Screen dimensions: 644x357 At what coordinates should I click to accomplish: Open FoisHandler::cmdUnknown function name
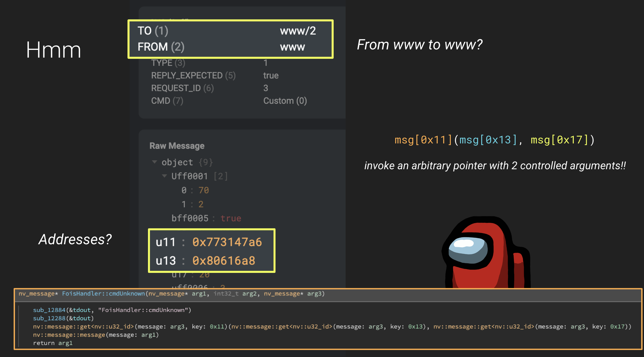[103, 293]
